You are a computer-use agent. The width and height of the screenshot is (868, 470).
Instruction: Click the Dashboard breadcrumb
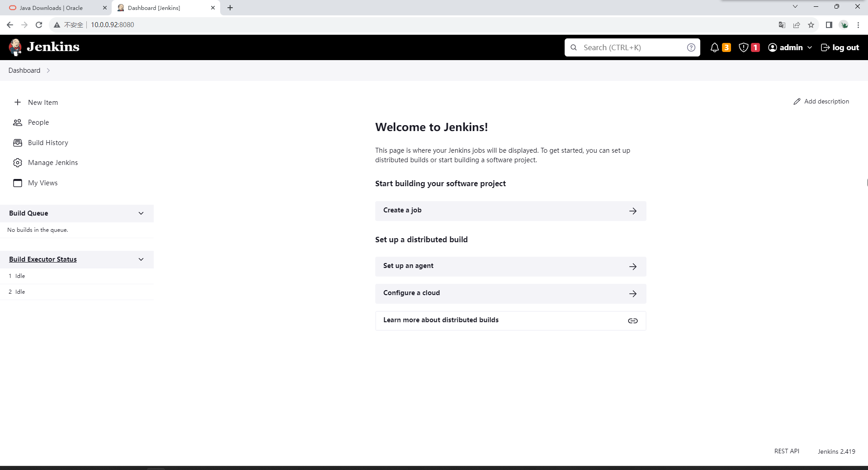[24, 70]
